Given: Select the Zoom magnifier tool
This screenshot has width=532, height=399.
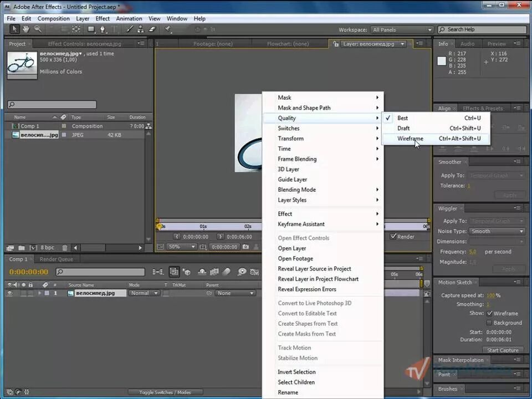Looking at the screenshot, I should pos(38,29).
